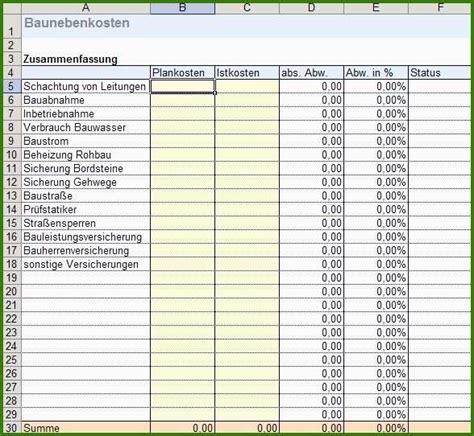Select the abs. Abw. header cell
474x436 pixels.
pos(311,73)
